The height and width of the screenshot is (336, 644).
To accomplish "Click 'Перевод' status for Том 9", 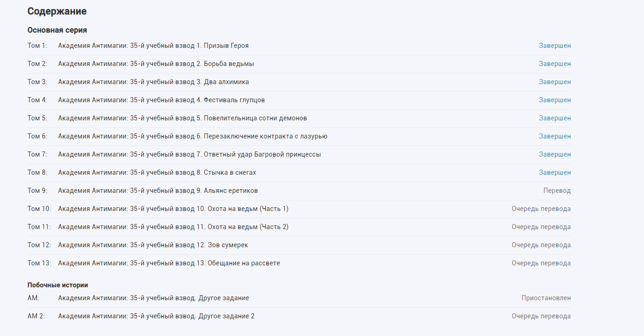I will (557, 191).
